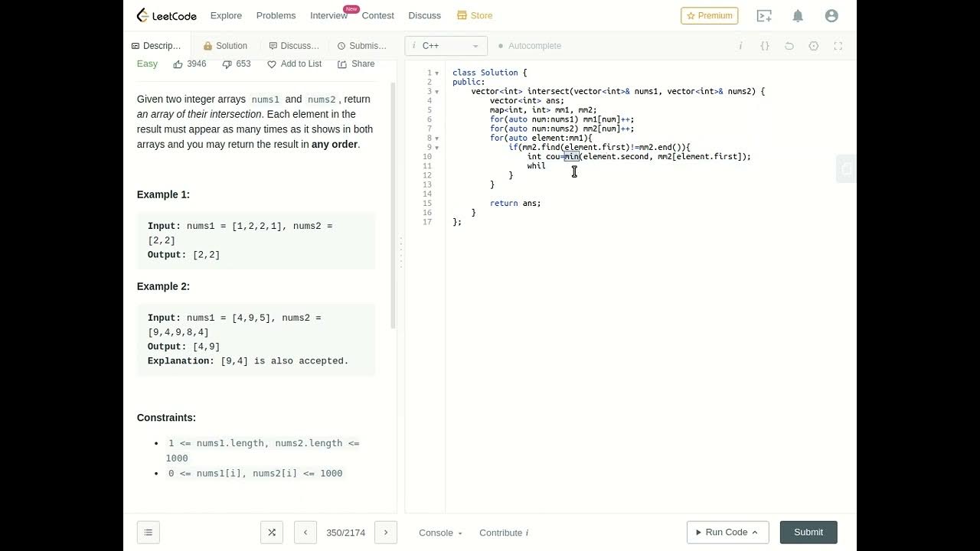The width and height of the screenshot is (980, 551).
Task: Open Interview in top navigation
Action: coord(328,15)
